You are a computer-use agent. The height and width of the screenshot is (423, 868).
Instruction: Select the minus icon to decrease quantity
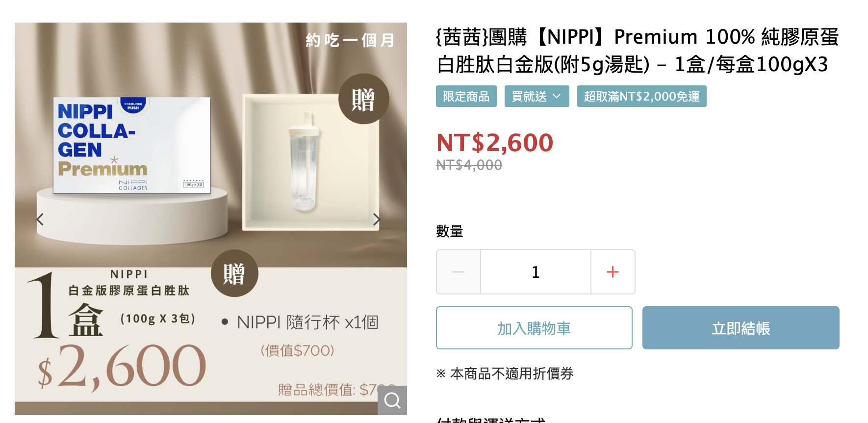(458, 271)
